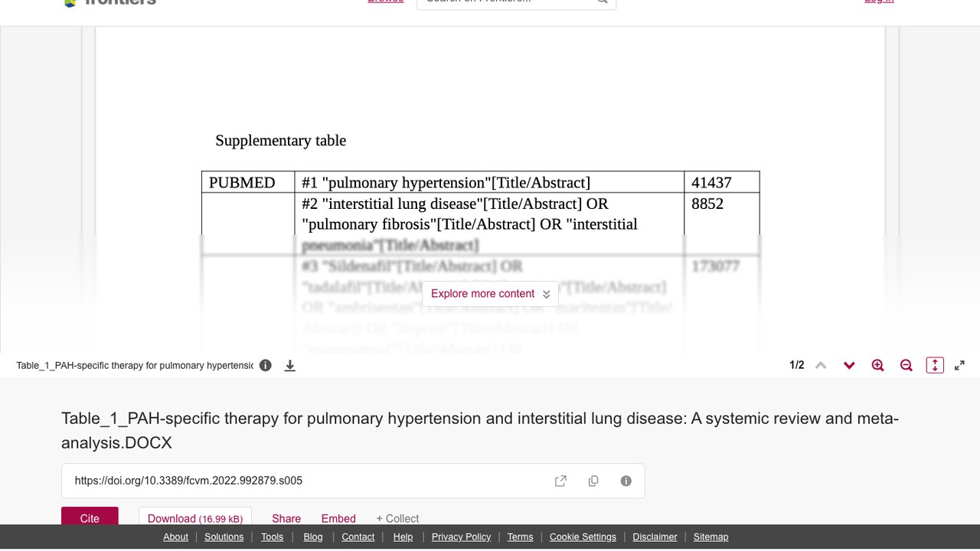
Task: Download the 16.99 kB file
Action: click(x=195, y=517)
